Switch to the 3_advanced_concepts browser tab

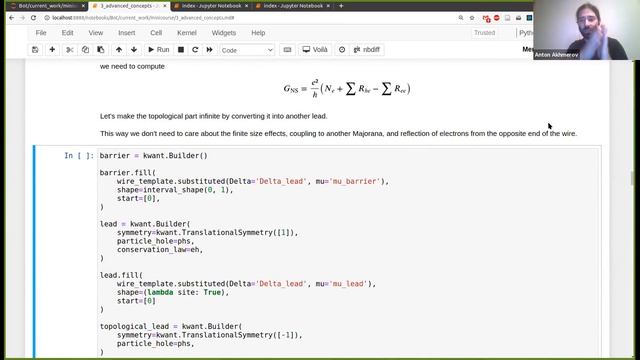[x=129, y=6]
